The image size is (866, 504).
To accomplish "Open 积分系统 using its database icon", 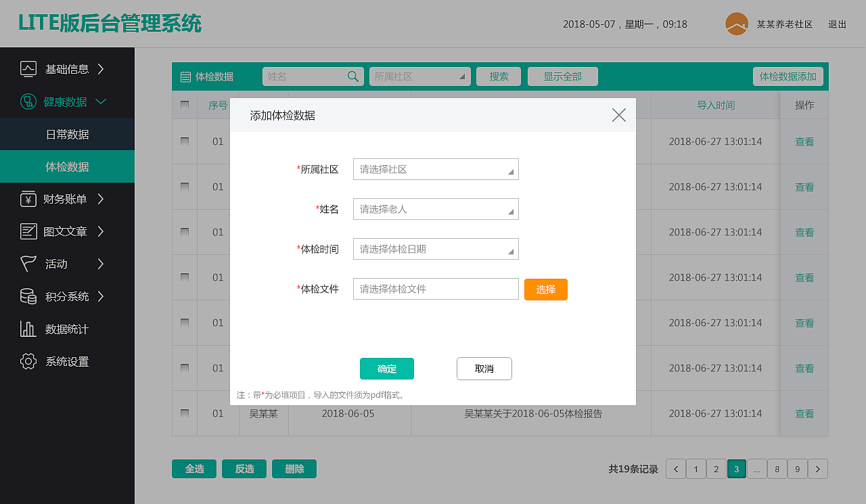I will coord(28,296).
